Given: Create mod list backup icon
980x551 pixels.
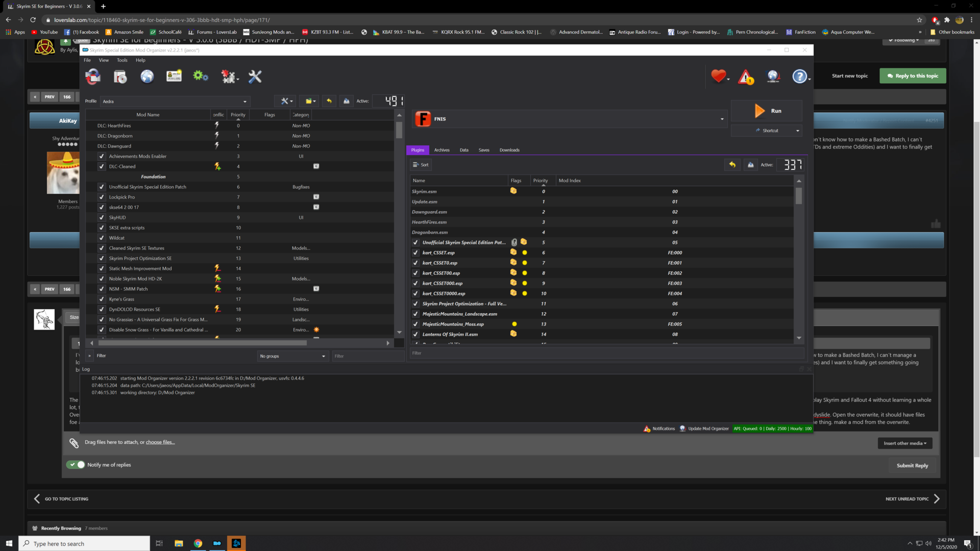Looking at the screenshot, I should (347, 101).
